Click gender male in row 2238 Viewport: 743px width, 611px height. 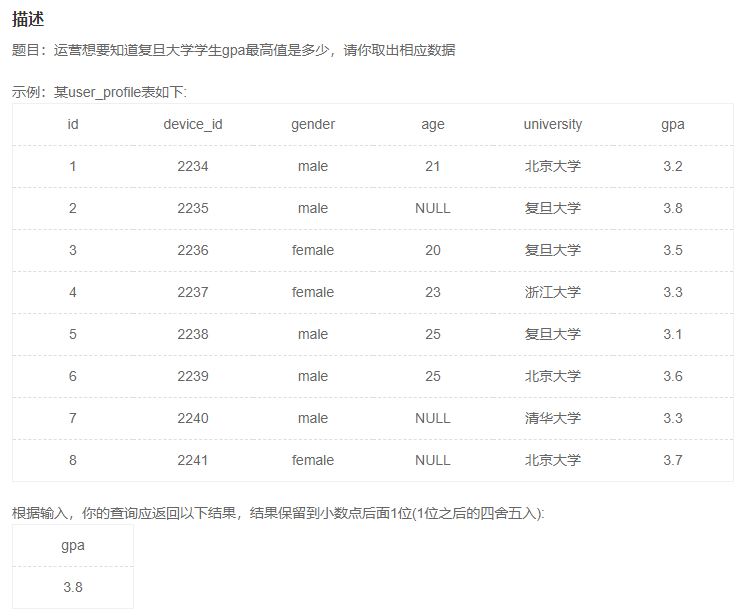coord(313,334)
